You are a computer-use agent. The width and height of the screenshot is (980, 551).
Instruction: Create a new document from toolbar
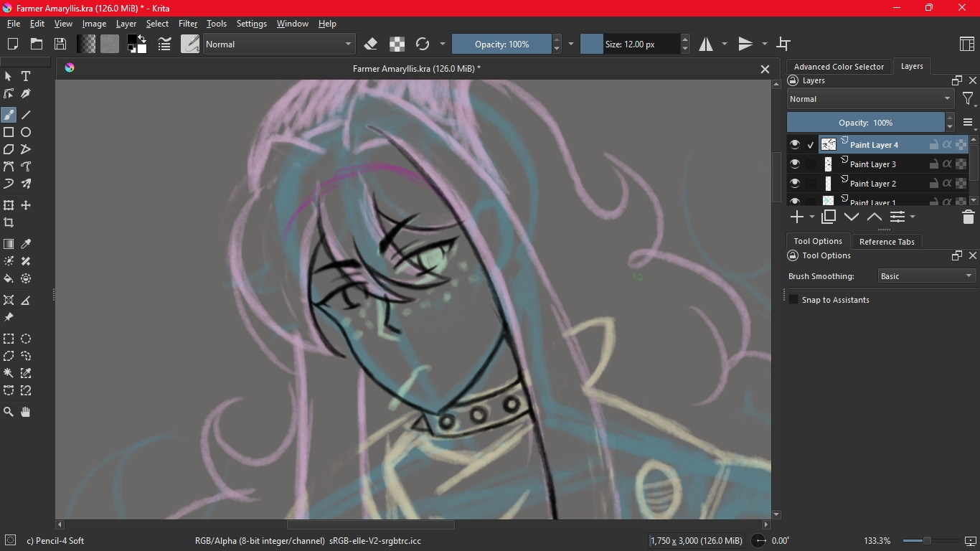[x=12, y=44]
